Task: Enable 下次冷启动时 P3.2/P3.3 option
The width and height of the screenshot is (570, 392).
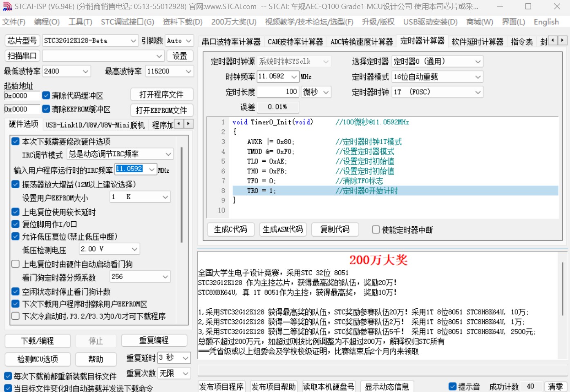Action: coord(16,316)
